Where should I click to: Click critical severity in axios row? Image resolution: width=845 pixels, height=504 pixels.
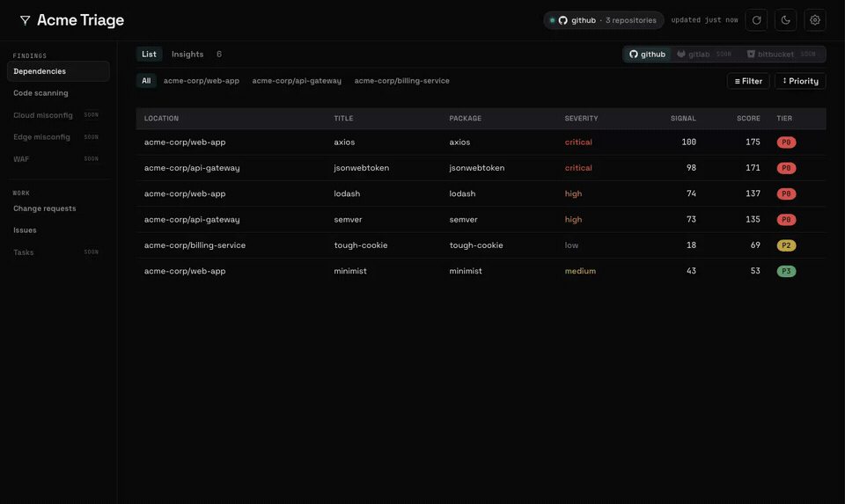[x=578, y=142]
